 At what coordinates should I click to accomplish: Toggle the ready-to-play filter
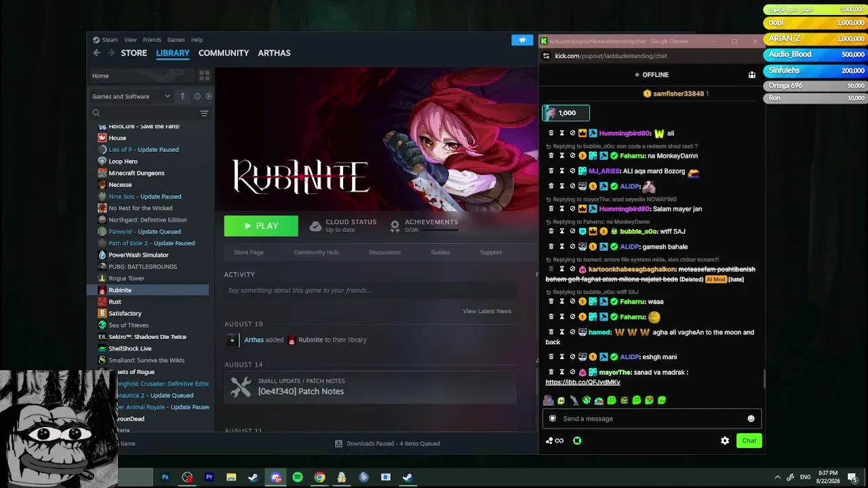coord(209,96)
